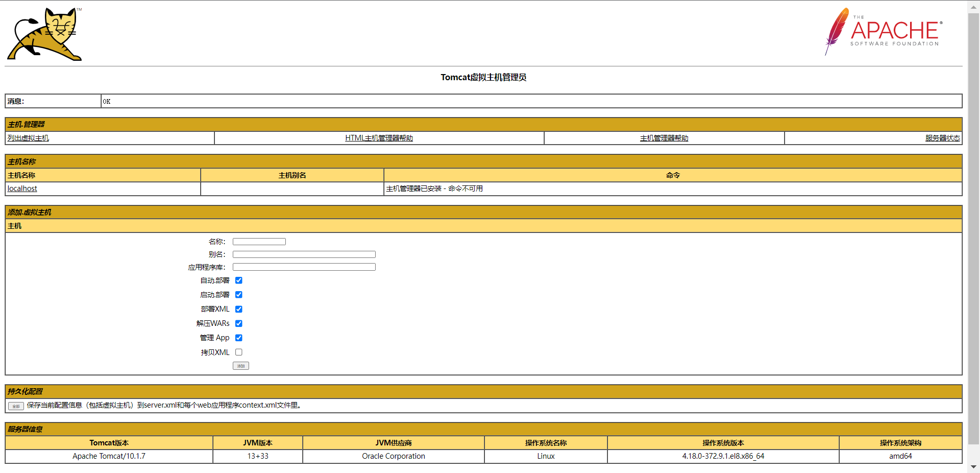Click the Apache Software Foundation logo
980x473 pixels.
click(884, 32)
